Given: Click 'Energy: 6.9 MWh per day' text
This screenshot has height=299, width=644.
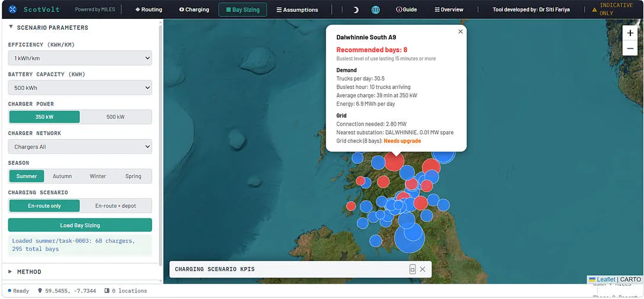Looking at the screenshot, I should pyautogui.click(x=366, y=104).
